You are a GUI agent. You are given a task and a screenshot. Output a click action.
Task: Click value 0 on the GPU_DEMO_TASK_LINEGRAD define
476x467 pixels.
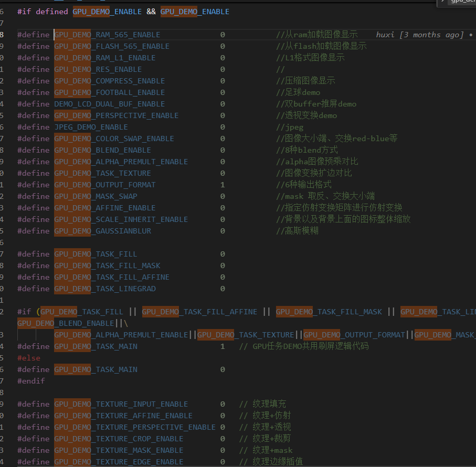[x=223, y=289]
